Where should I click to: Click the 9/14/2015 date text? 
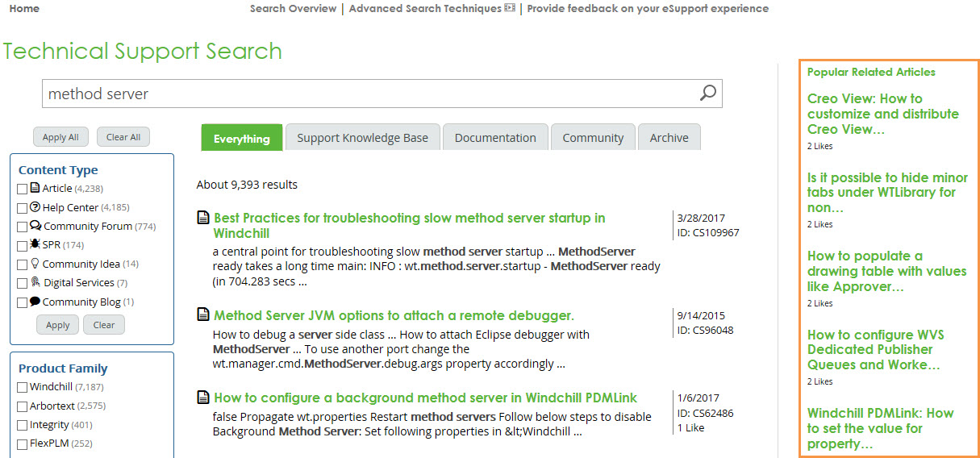701,315
